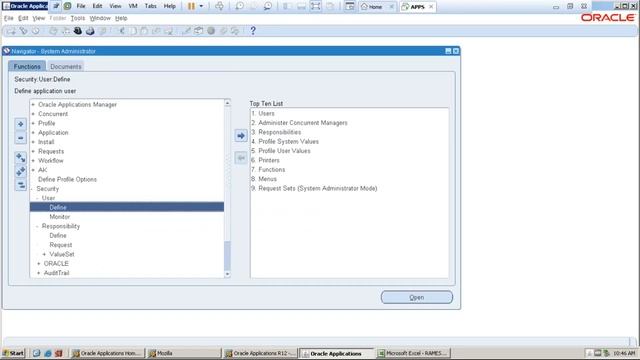Click the Save toolbar icon
640x360 pixels.
pos(53,31)
